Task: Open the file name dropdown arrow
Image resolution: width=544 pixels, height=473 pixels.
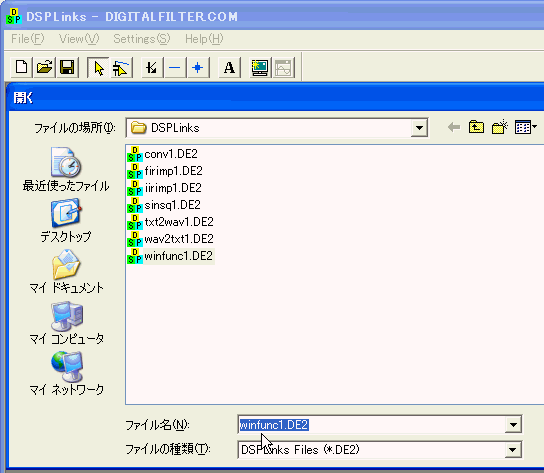Action: pos(513,425)
